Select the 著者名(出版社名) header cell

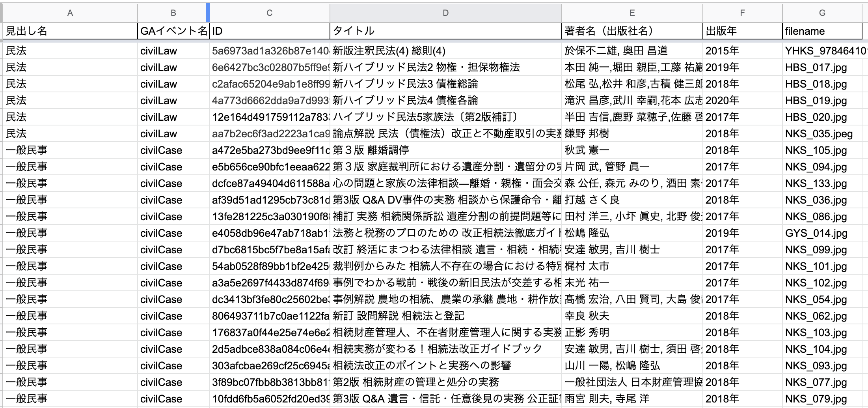point(632,31)
